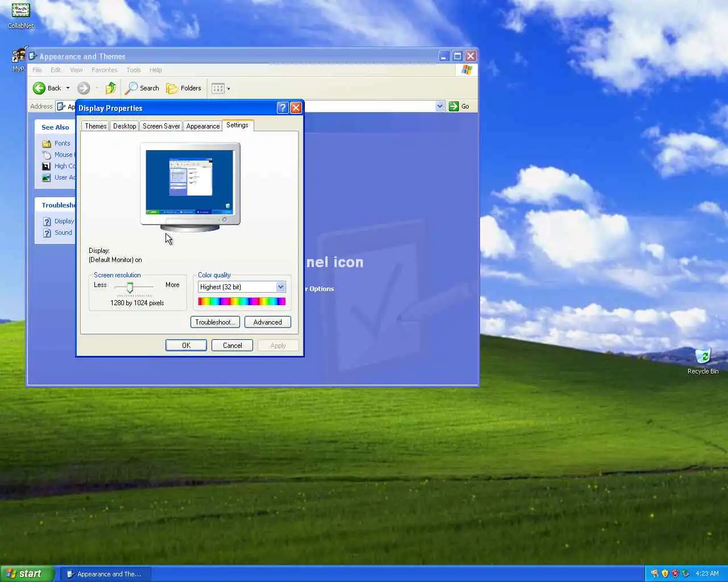Screen dimensions: 728x582
Task: Confirm Display Properties with OK
Action: point(186,346)
